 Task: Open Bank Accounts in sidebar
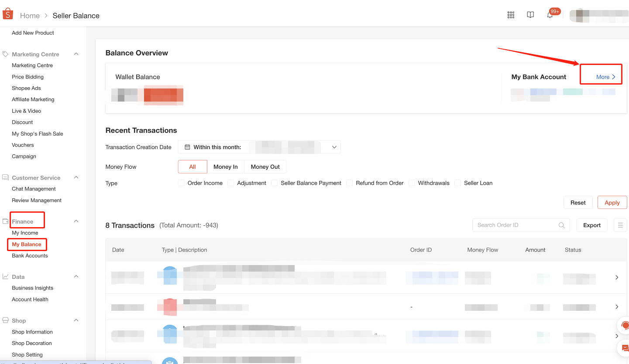[x=30, y=256]
